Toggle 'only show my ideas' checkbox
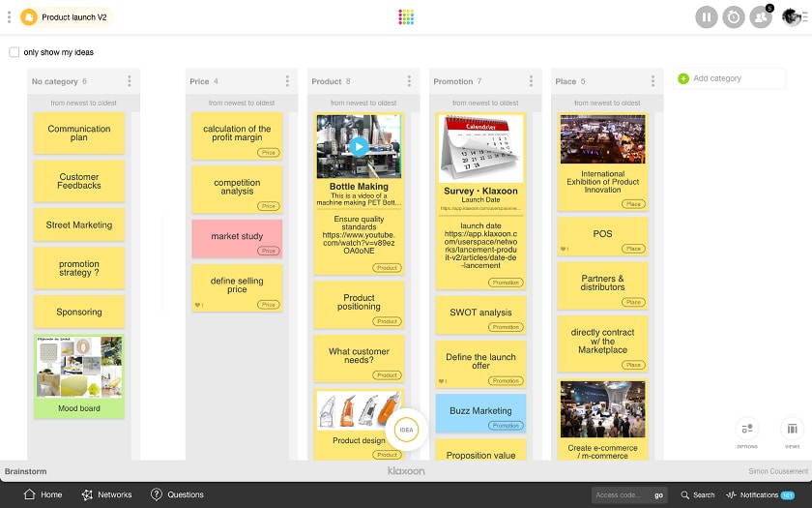812x508 pixels. point(14,52)
